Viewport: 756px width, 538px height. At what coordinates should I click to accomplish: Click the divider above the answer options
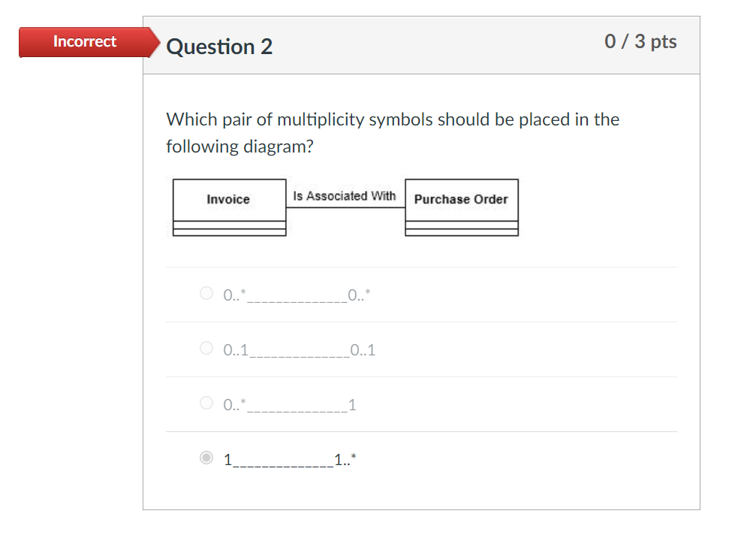[420, 267]
